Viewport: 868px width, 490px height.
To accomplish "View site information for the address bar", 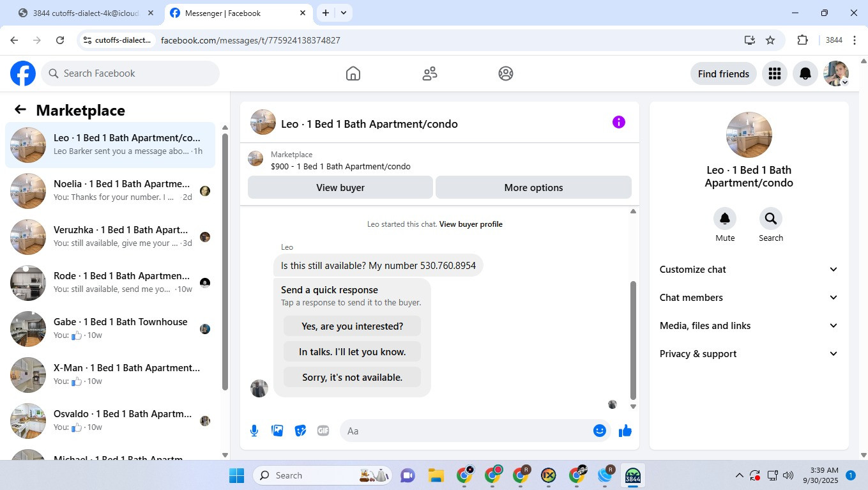I will 87,40.
